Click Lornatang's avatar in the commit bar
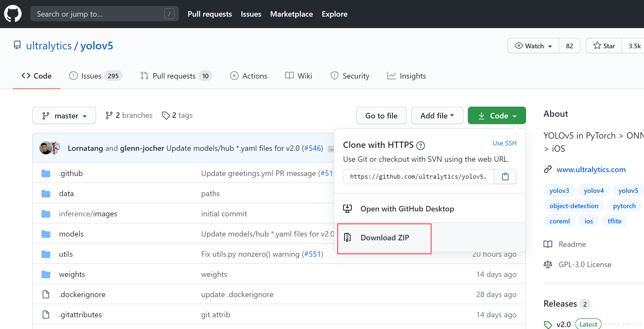The width and height of the screenshot is (644, 329). coord(45,148)
